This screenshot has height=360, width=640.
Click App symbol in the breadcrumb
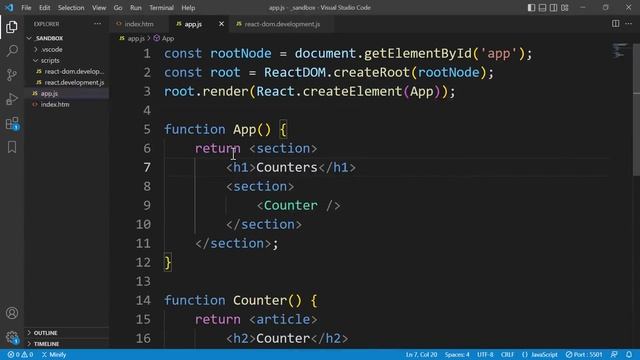168,38
